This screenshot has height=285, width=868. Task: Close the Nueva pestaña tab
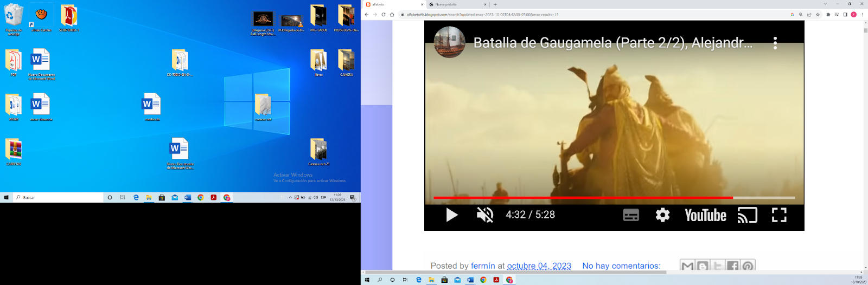485,4
